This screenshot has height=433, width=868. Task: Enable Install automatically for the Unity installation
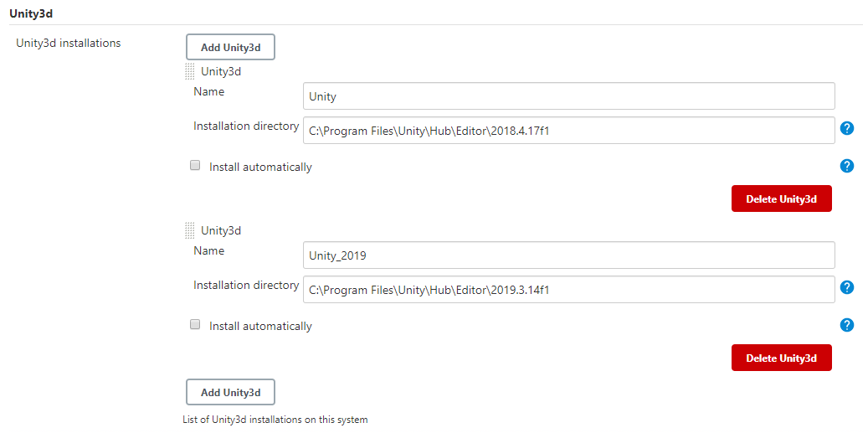(x=195, y=165)
